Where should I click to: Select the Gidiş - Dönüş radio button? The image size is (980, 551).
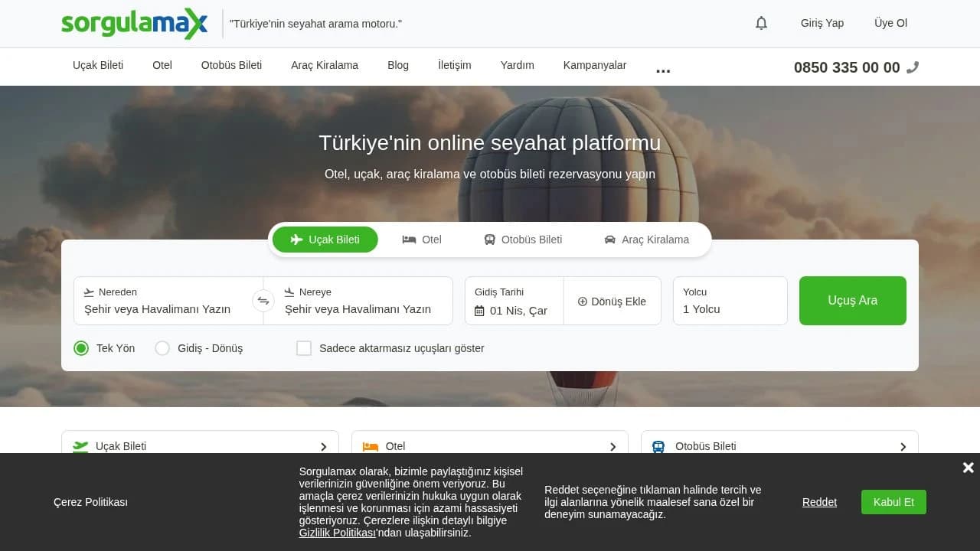(x=162, y=348)
